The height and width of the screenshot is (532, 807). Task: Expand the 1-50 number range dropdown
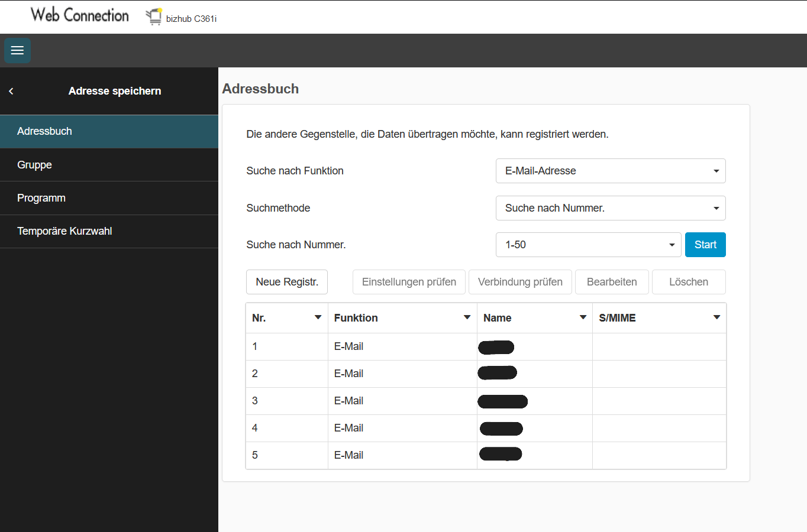588,245
